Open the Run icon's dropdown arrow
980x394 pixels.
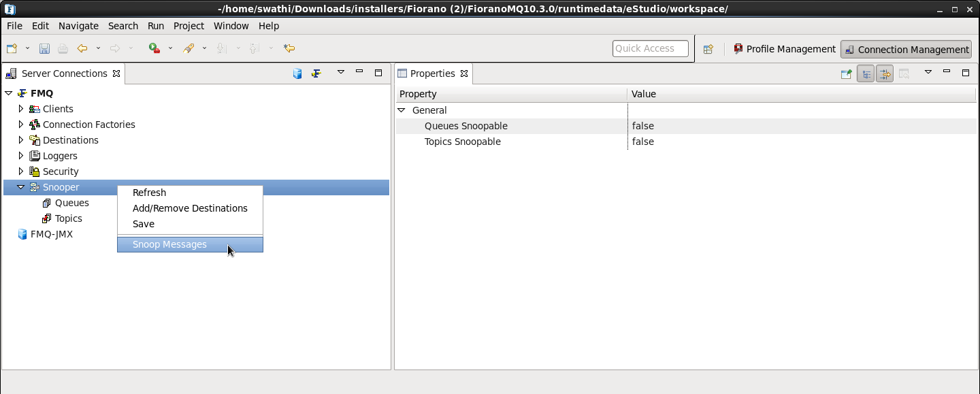click(170, 48)
